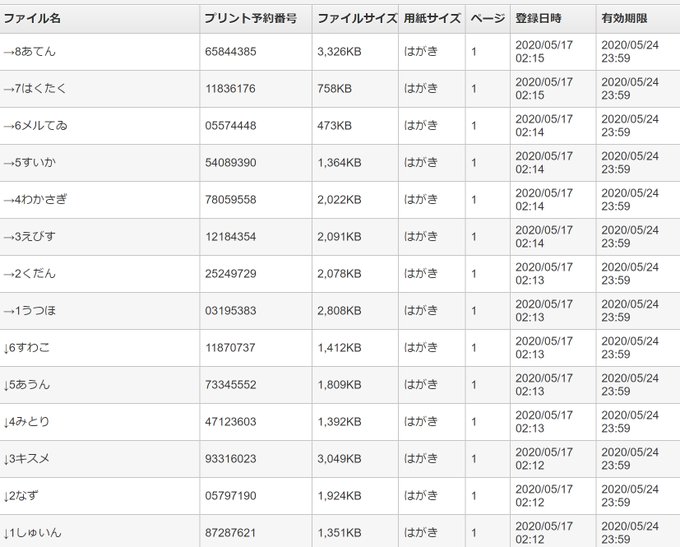
Task: Click reservation number 78059558
Action: [231, 200]
